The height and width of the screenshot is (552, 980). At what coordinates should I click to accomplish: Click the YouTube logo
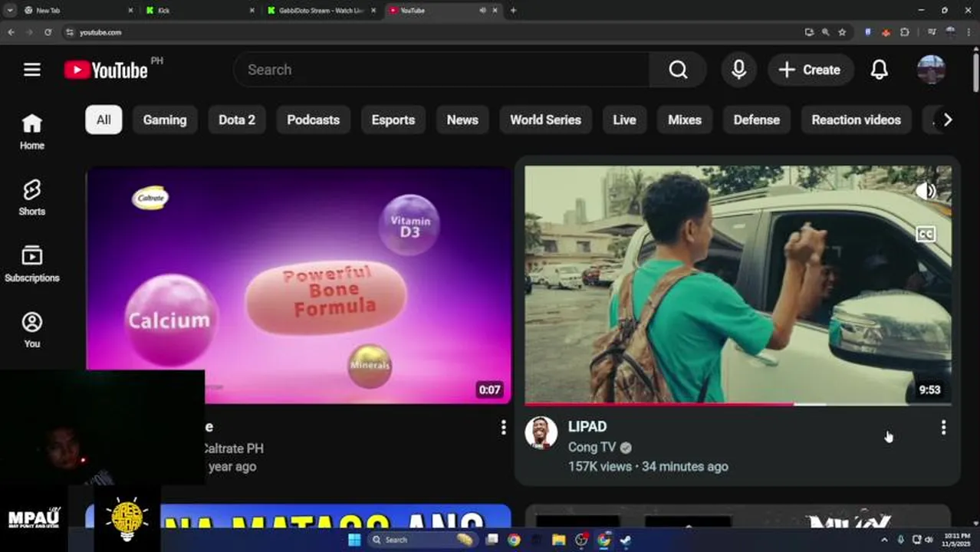tap(107, 70)
